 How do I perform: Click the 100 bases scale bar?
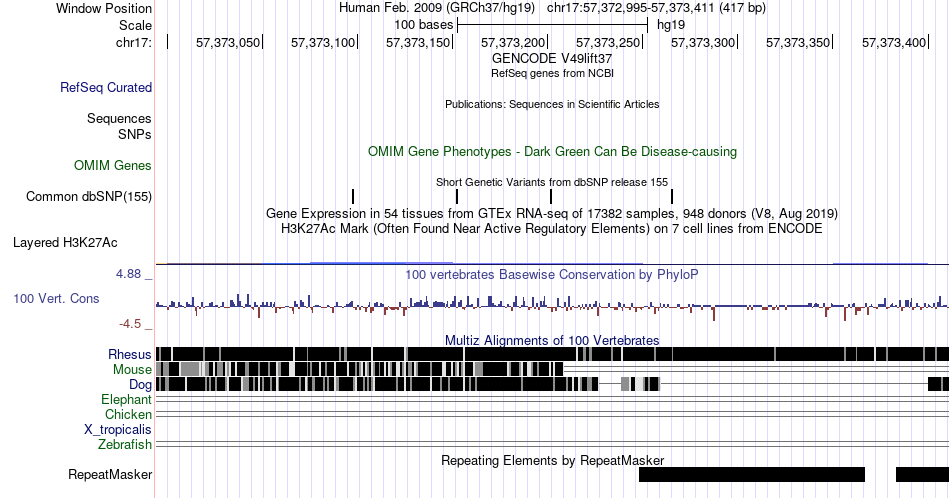point(553,25)
